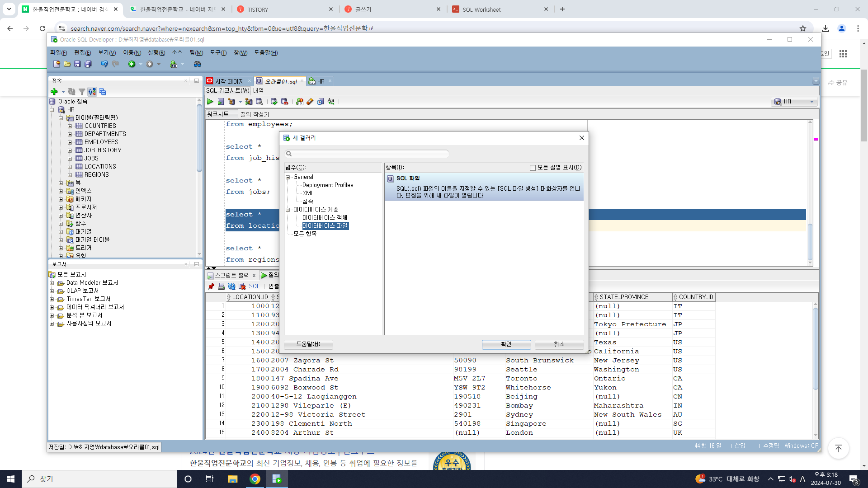Click the Run Script icon
The width and height of the screenshot is (868, 488).
coord(221,102)
